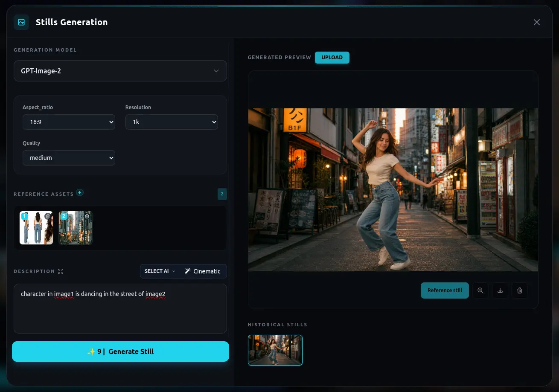Viewport: 559px width, 392px height.
Task: Click the Generated Preview heading
Action: pyautogui.click(x=279, y=58)
